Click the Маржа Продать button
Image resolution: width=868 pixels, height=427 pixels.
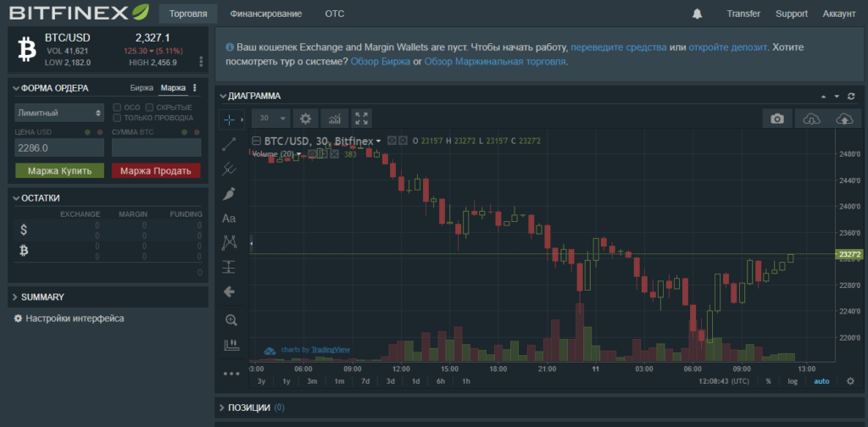(x=156, y=171)
